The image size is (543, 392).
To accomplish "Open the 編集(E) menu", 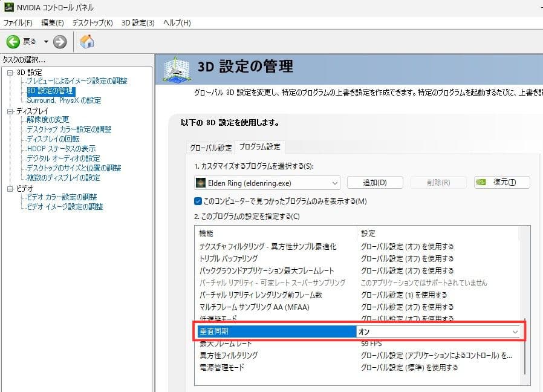I will coord(53,23).
